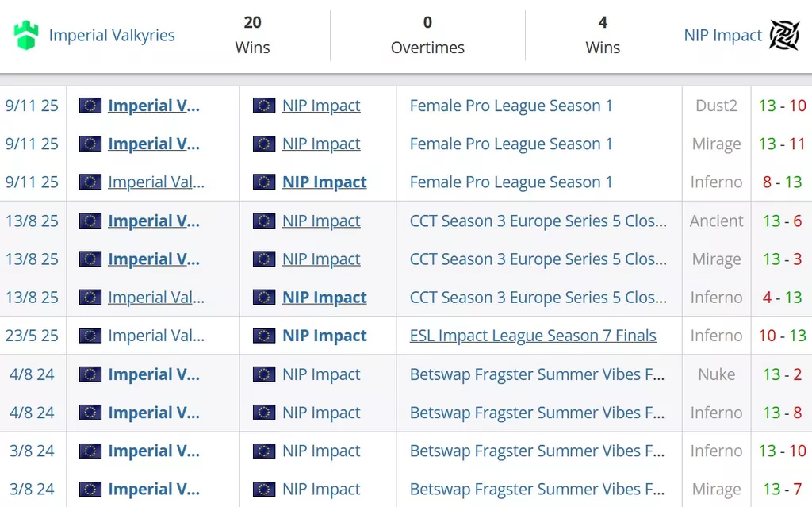This screenshot has height=507, width=812.
Task: Click Imperial Valkyries flag in the Dust2 row
Action: (90, 106)
